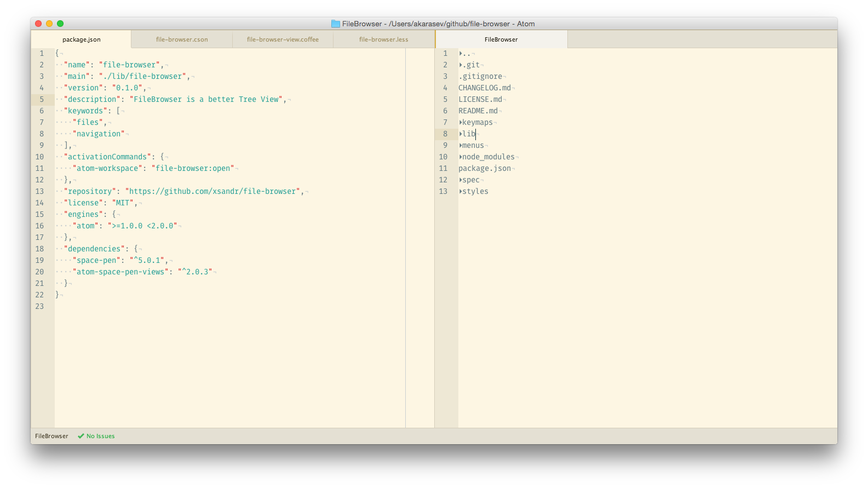Viewport: 868px width, 488px height.
Task: Click the "keywords" key
Action: tap(85, 111)
